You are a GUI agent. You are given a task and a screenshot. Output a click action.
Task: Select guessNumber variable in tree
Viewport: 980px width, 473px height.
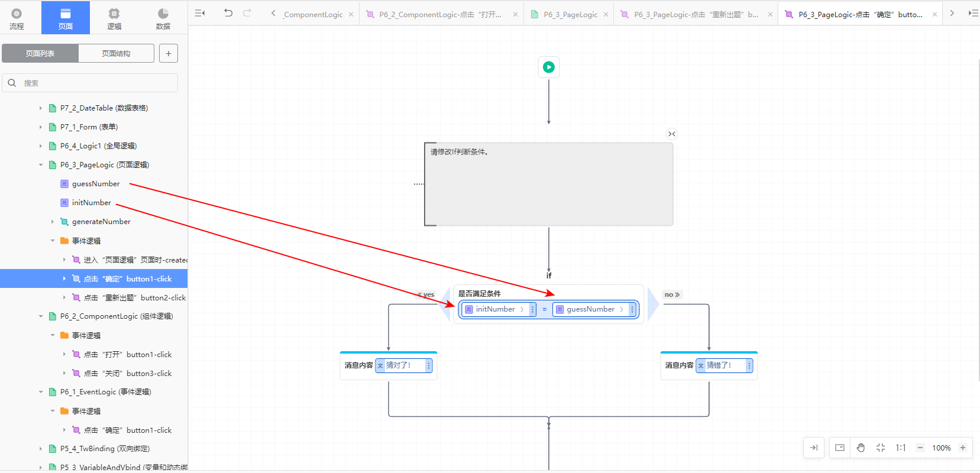point(96,184)
